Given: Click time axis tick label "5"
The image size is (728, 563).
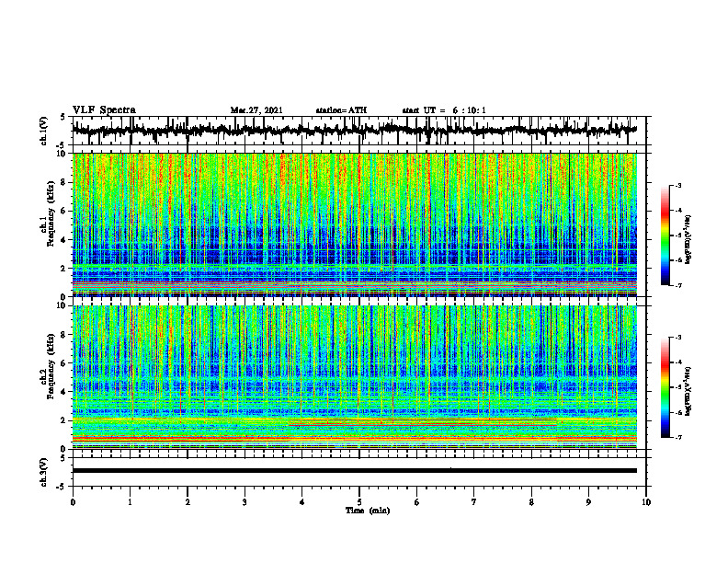Looking at the screenshot, I should pos(359,502).
